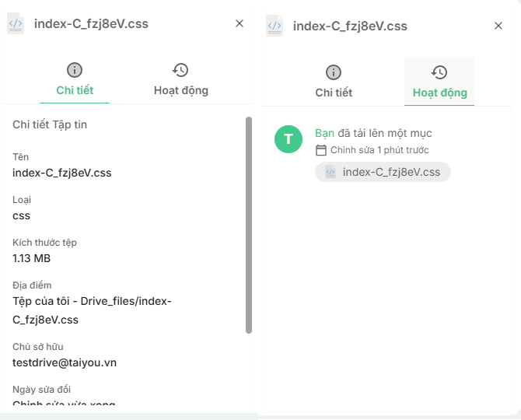Switch to 'Chi tiết' tab in right panel

click(334, 93)
